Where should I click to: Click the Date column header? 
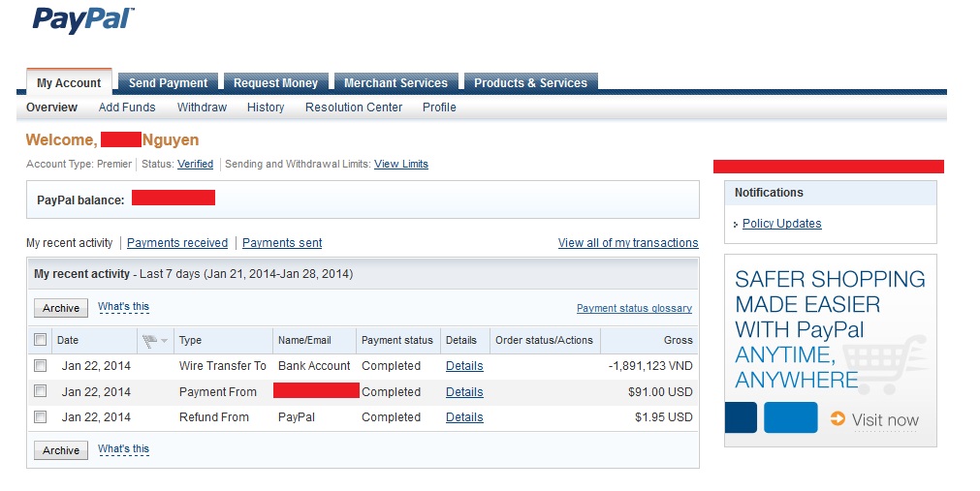coord(68,341)
